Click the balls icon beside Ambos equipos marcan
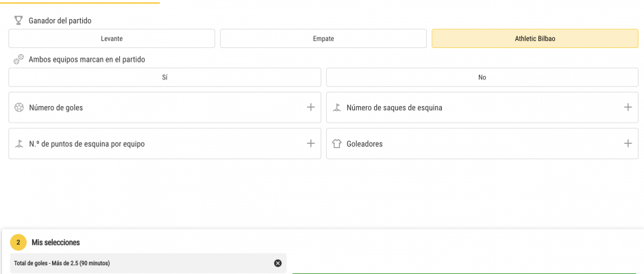Image resolution: width=644 pixels, height=274 pixels. [x=18, y=59]
